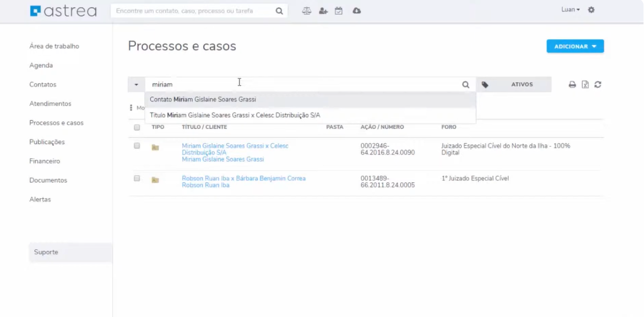Click the search magnifier in process filter
The height and width of the screenshot is (317, 644).
point(465,85)
